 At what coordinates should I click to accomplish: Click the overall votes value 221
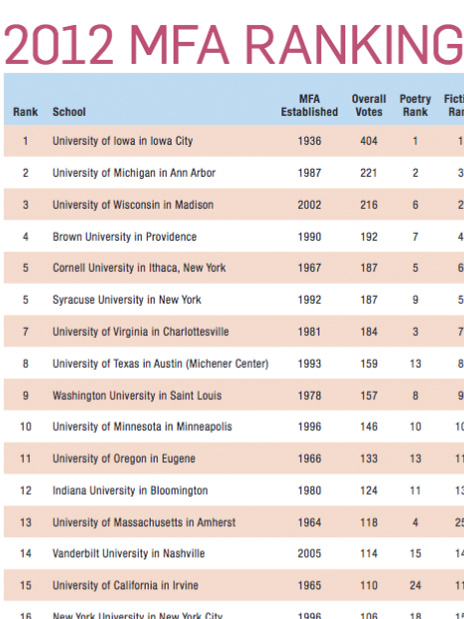368,173
